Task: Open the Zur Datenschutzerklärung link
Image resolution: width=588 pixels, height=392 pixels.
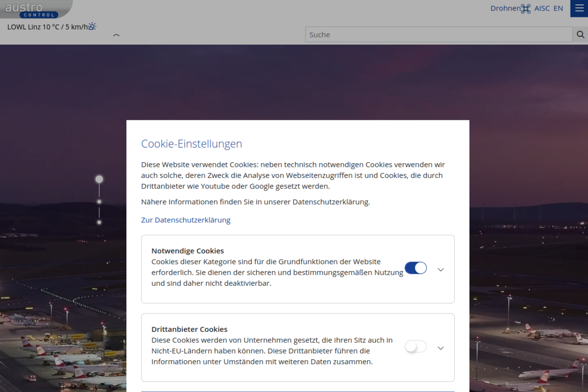Action: click(186, 220)
